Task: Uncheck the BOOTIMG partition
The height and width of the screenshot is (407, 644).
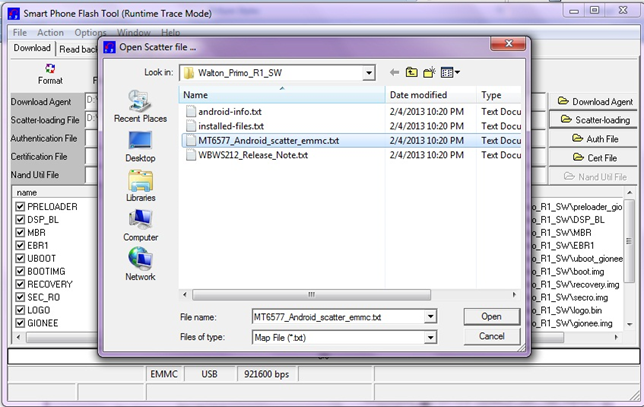Action: coord(20,271)
